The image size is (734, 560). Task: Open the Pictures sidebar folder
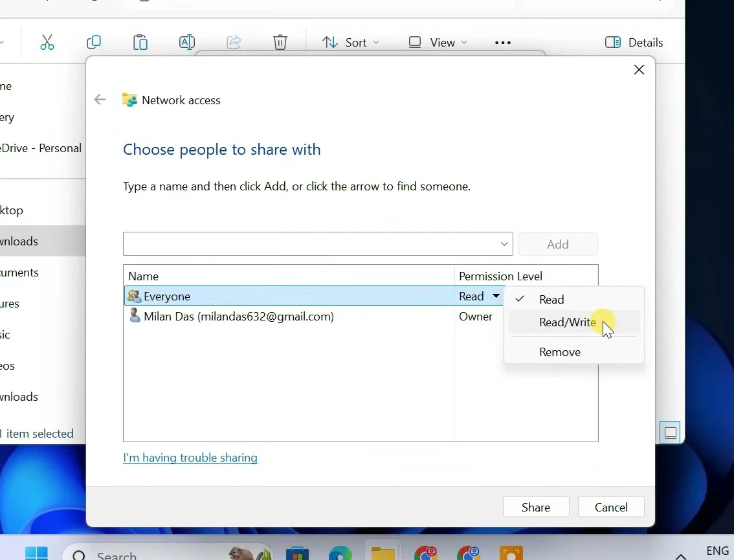[43, 304]
